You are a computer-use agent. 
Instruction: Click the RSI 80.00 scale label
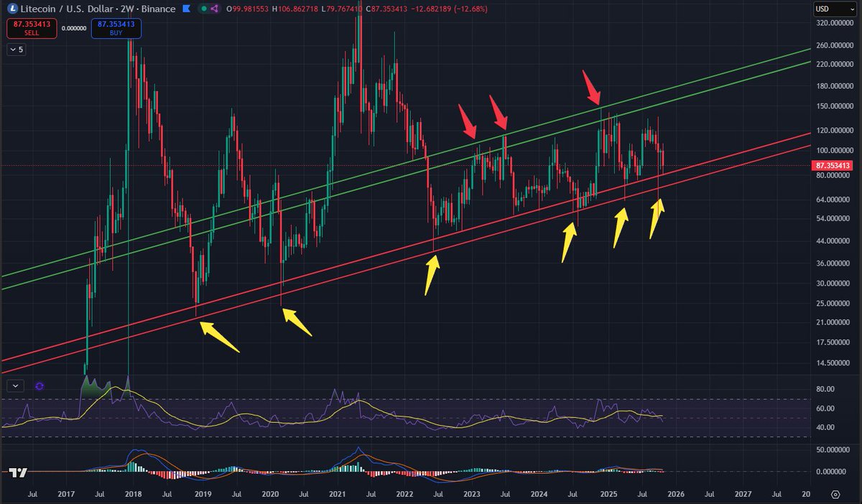coord(824,389)
